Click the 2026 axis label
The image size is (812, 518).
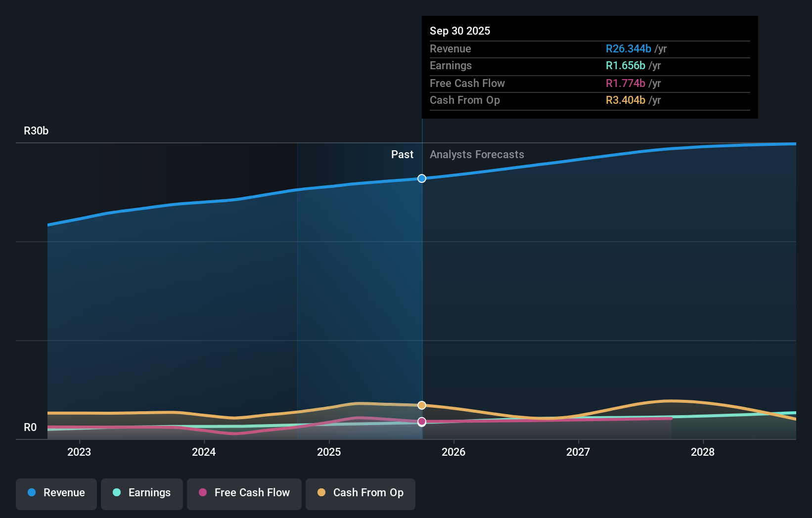[x=453, y=452]
